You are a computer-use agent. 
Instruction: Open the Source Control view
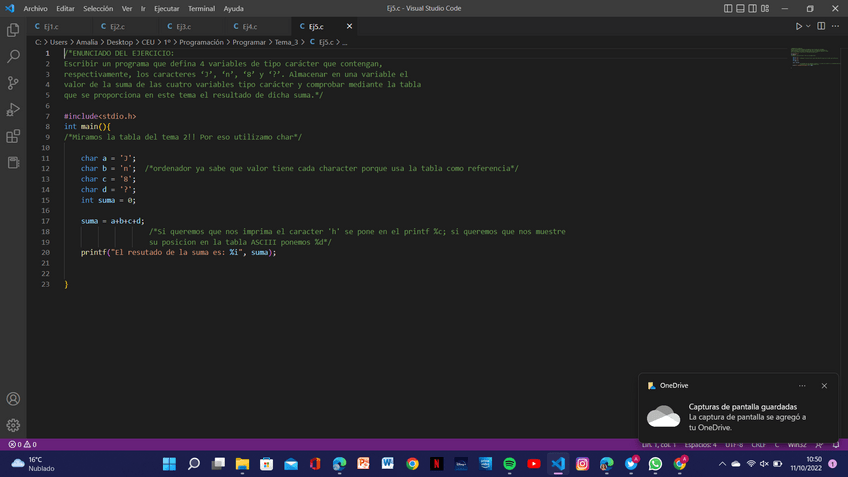pos(13,83)
